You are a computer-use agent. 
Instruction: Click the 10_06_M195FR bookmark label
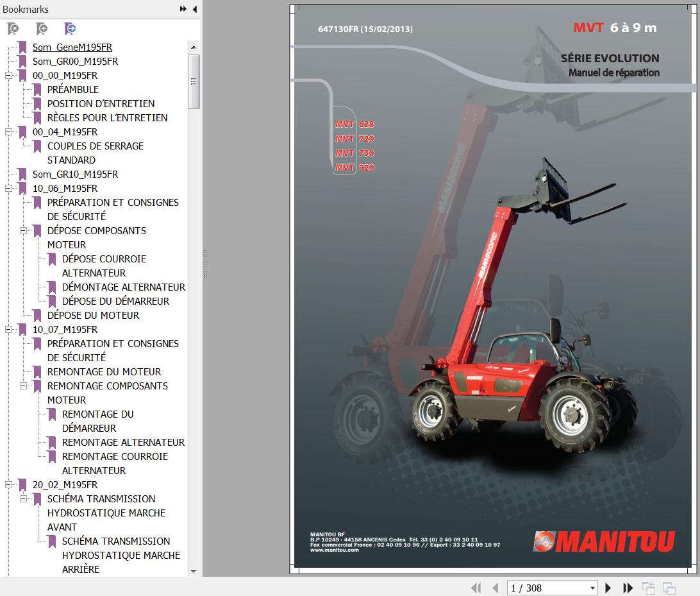tap(65, 189)
